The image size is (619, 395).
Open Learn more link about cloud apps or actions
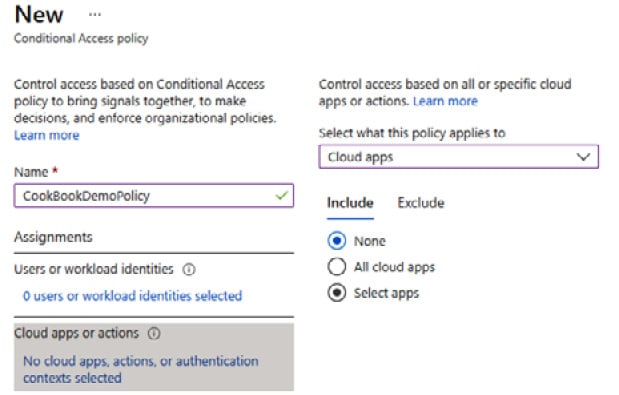[445, 101]
